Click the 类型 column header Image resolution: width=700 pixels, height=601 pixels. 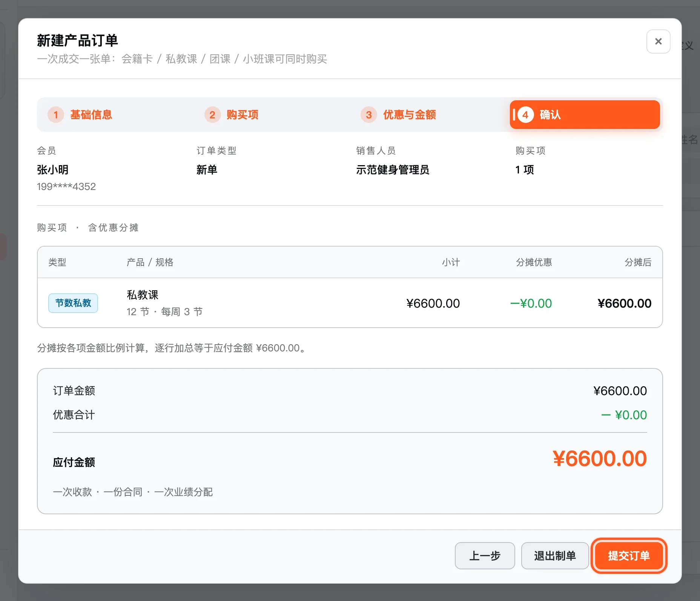57,262
